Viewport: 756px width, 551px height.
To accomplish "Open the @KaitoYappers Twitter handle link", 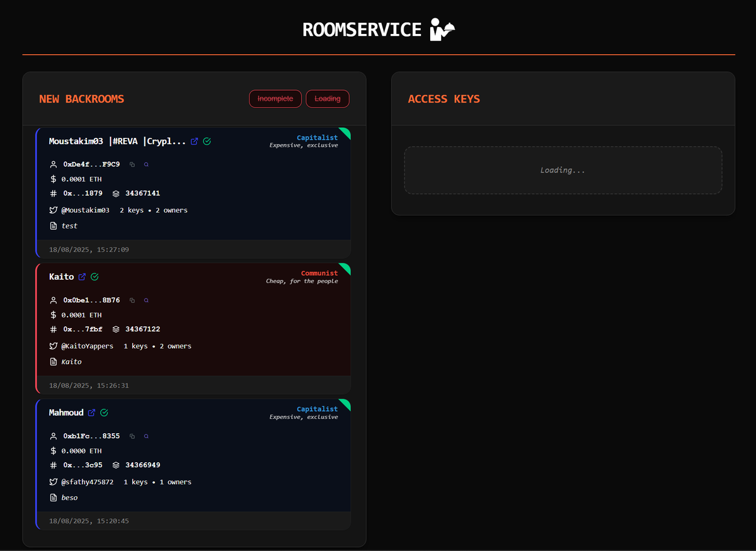I will (87, 346).
